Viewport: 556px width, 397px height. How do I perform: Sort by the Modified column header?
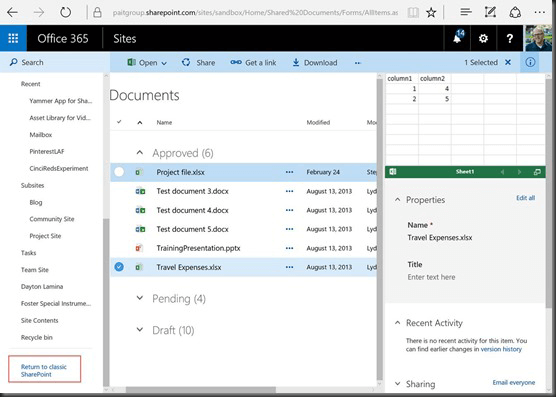click(318, 123)
